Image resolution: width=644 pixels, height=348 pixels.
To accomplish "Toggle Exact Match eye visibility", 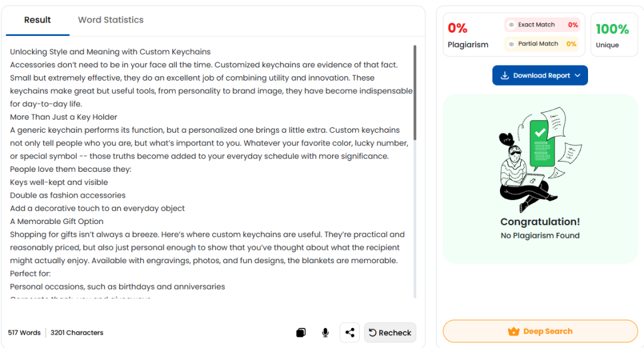I will 511,25.
